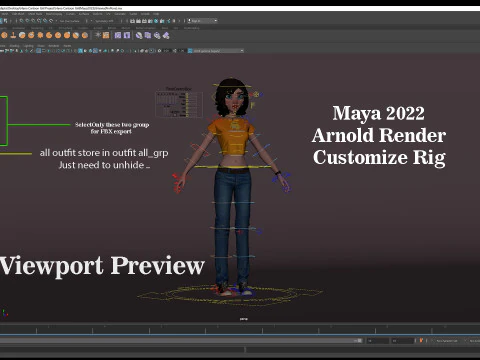Click the Open Render View icon
Viewport: 480px width, 360px height.
click(x=132, y=21)
